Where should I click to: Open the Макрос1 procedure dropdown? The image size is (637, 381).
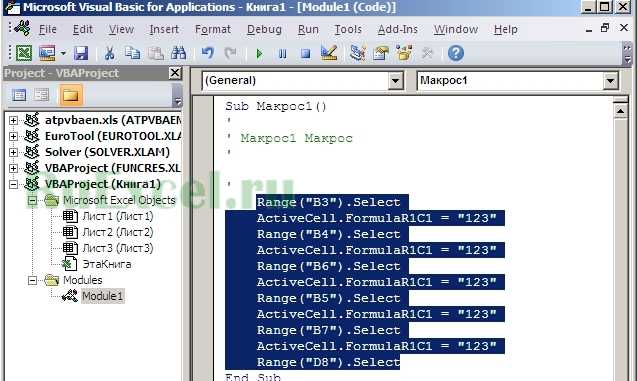[518, 80]
